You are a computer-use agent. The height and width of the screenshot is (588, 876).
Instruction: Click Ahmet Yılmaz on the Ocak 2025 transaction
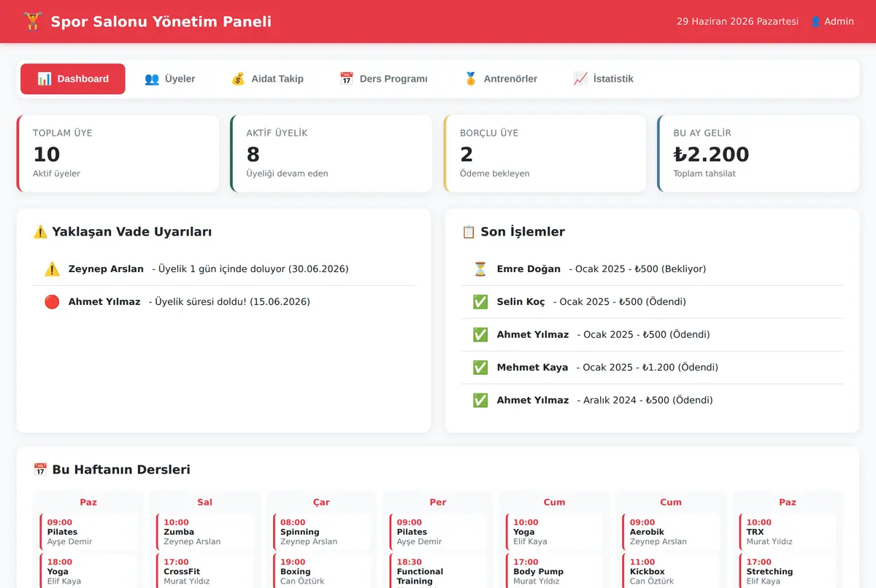click(x=533, y=335)
